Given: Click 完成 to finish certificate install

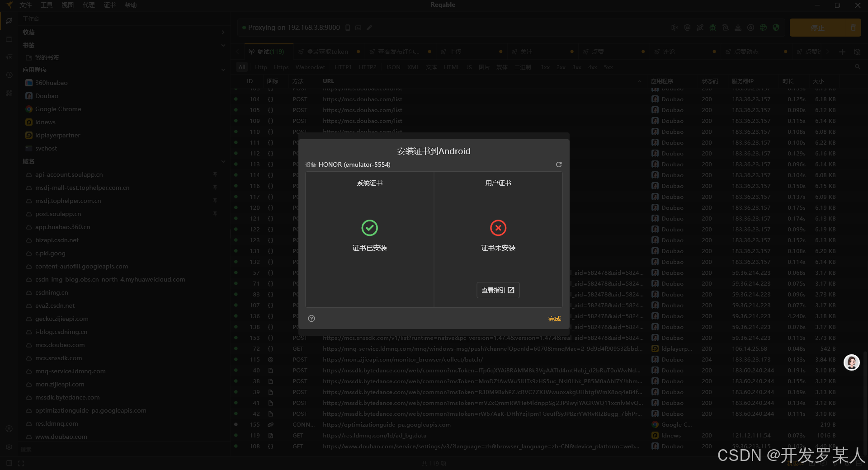Looking at the screenshot, I should [x=555, y=319].
